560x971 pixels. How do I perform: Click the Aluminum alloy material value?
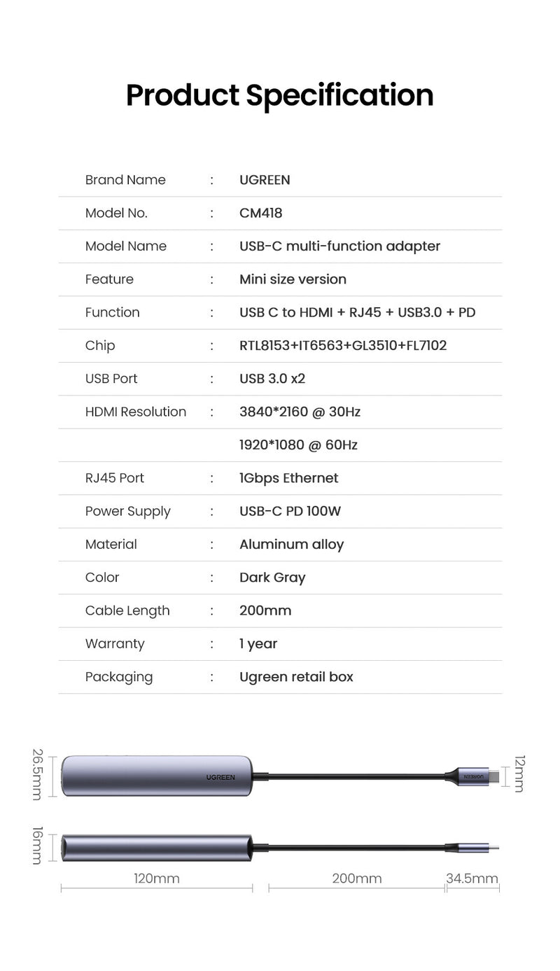291,545
